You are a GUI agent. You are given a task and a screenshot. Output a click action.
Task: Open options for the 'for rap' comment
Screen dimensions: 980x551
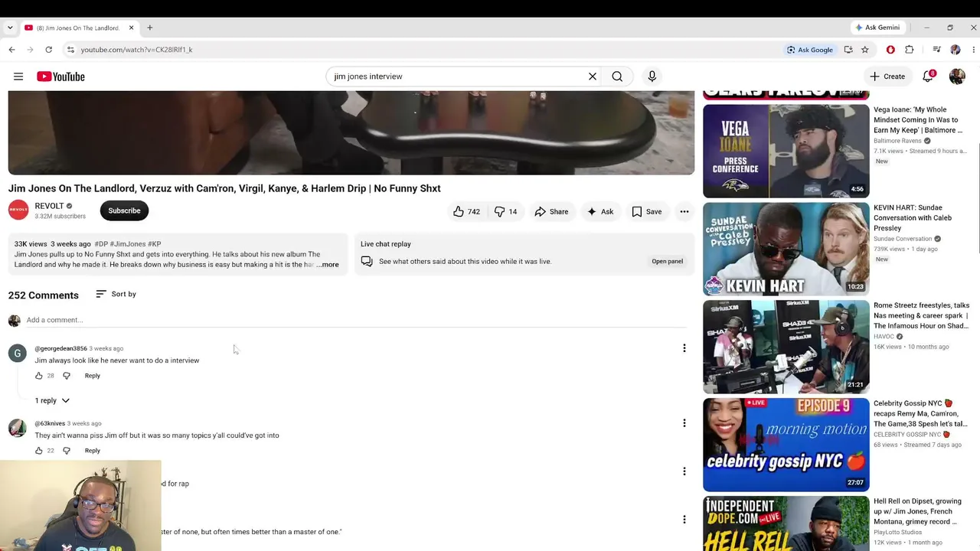(684, 471)
